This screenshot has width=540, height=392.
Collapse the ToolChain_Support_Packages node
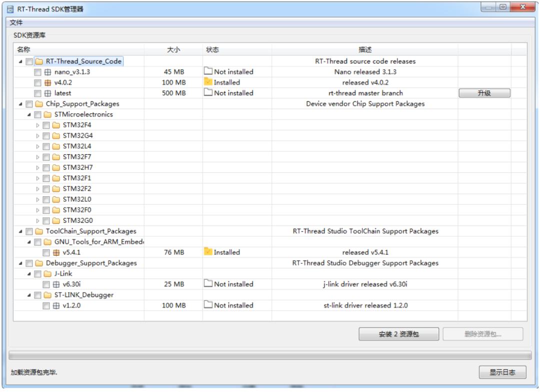pyautogui.click(x=20, y=231)
